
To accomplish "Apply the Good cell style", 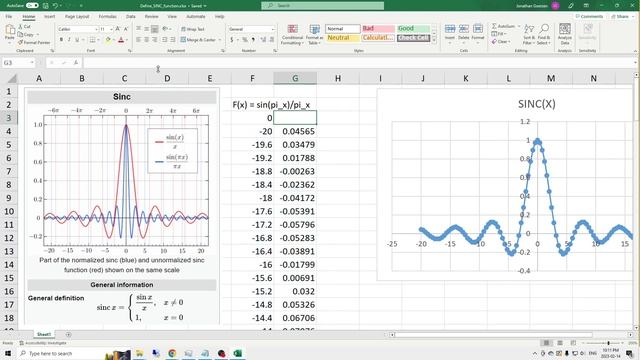I will pyautogui.click(x=413, y=29).
